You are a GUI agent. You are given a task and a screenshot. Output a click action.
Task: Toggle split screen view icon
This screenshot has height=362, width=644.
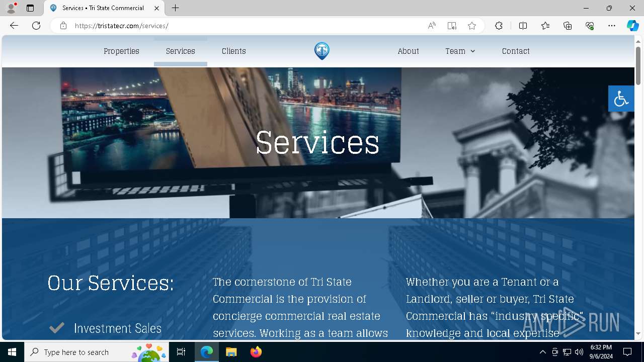click(523, 26)
